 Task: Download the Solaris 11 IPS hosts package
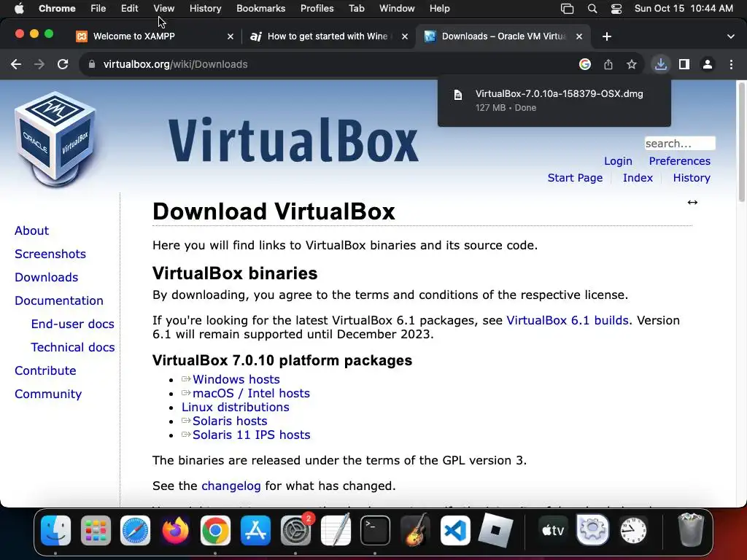point(251,435)
